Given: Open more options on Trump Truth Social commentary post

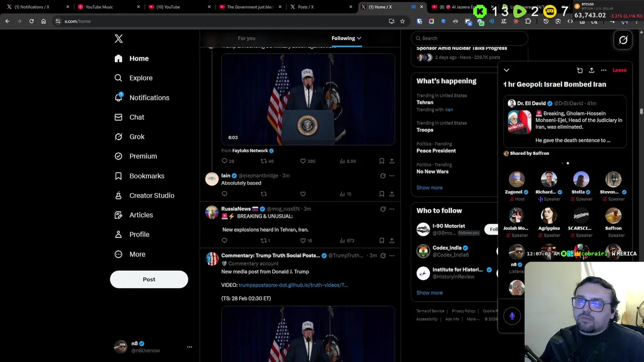Looking at the screenshot, I should pos(392,255).
